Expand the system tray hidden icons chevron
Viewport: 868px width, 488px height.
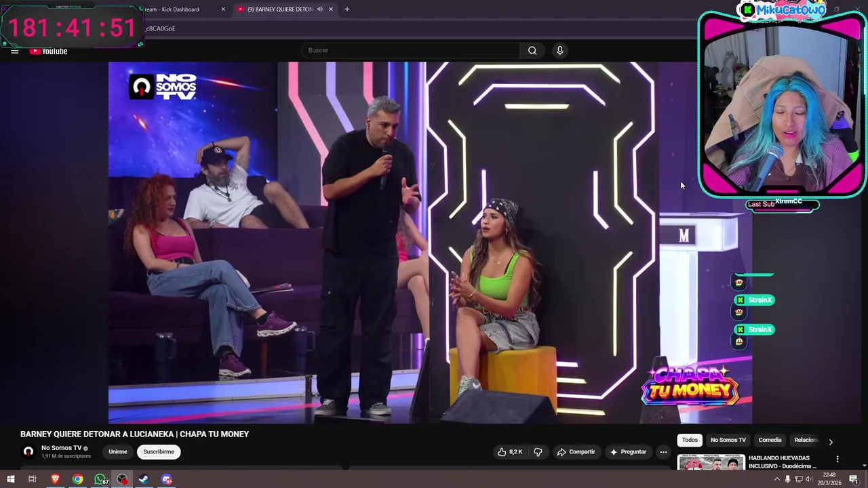tap(776, 479)
